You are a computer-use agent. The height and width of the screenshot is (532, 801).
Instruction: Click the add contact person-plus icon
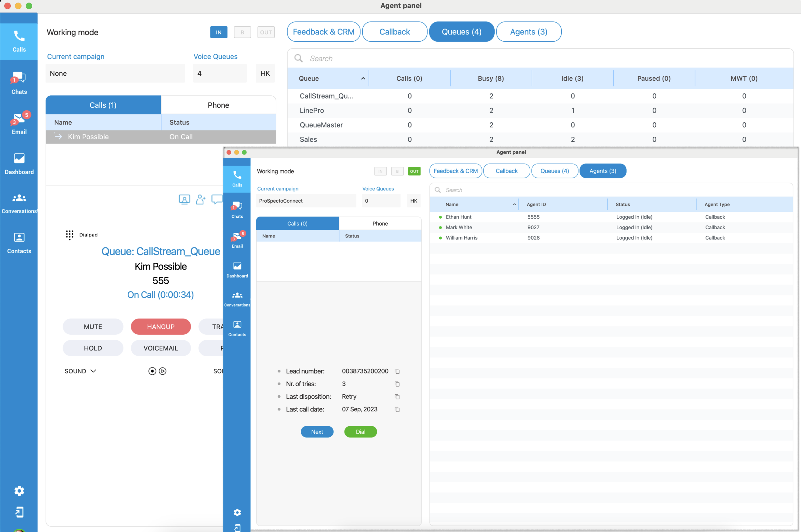[x=201, y=199]
